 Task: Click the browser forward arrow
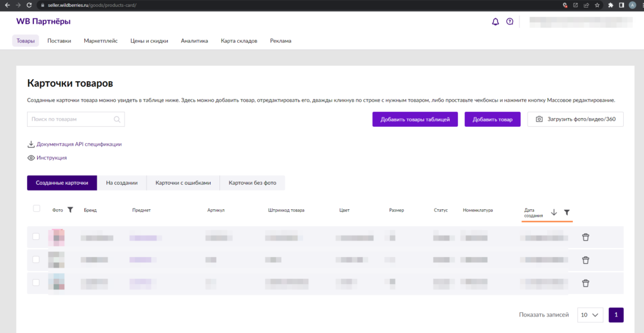18,5
